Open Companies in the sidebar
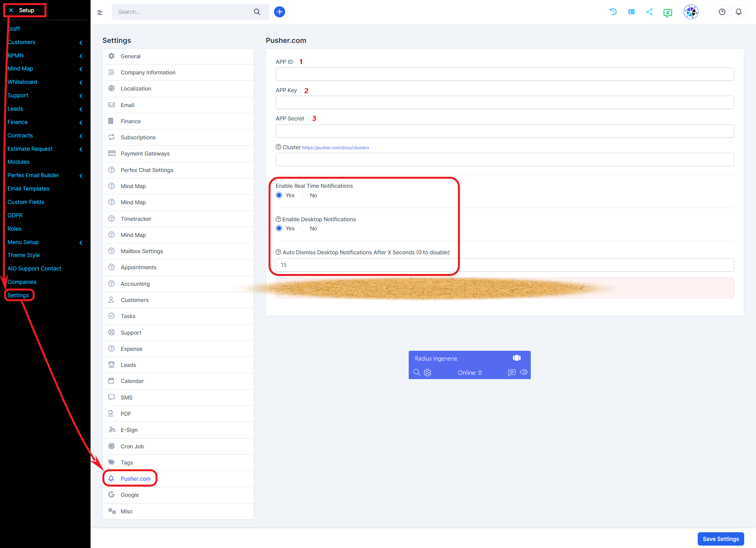 coord(22,282)
